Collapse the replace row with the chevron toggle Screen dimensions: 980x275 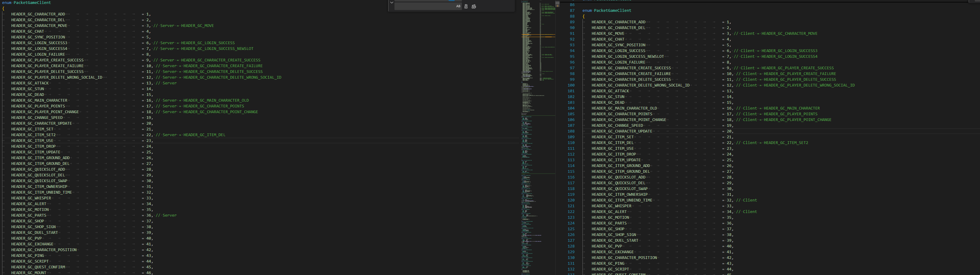[391, 3]
